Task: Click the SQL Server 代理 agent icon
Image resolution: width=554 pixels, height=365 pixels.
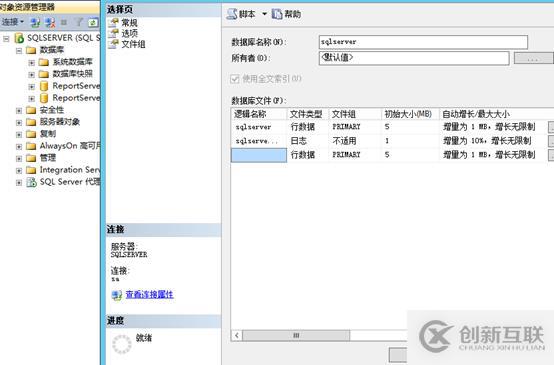Action: pos(31,182)
